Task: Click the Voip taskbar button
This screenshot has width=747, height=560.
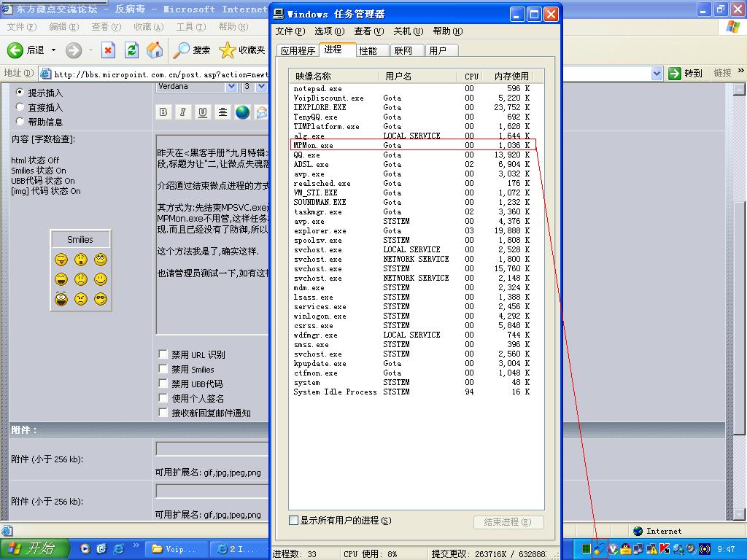Action: (176, 549)
